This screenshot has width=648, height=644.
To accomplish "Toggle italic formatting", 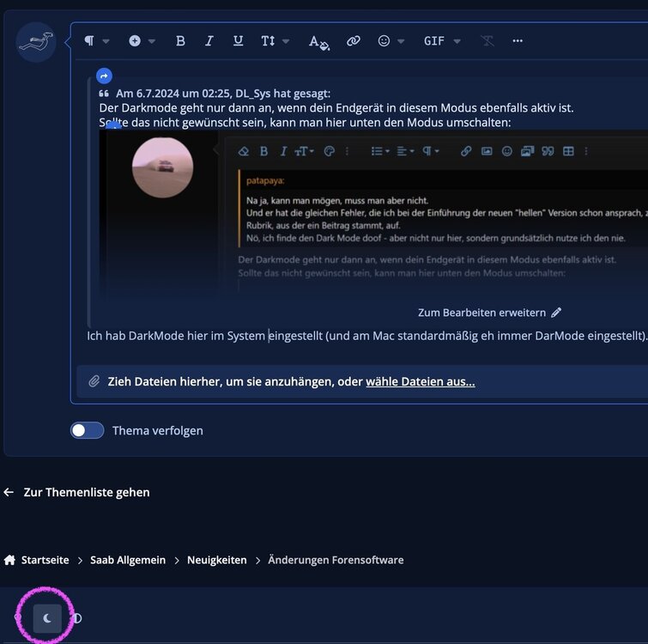I will (209, 40).
